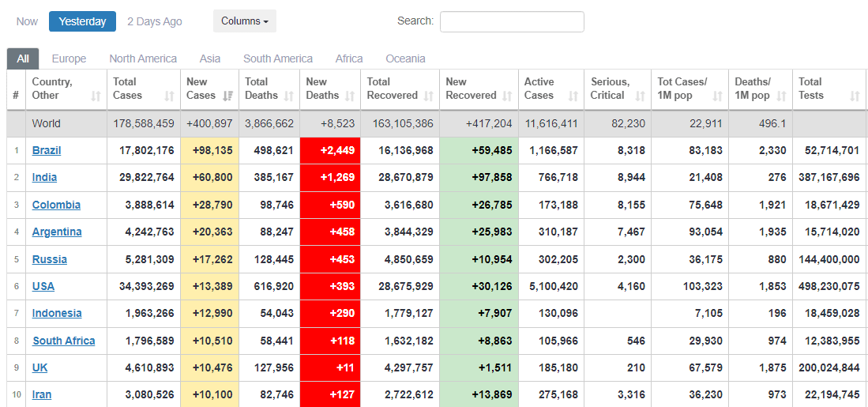Click the New Cases sort icon

[227, 96]
